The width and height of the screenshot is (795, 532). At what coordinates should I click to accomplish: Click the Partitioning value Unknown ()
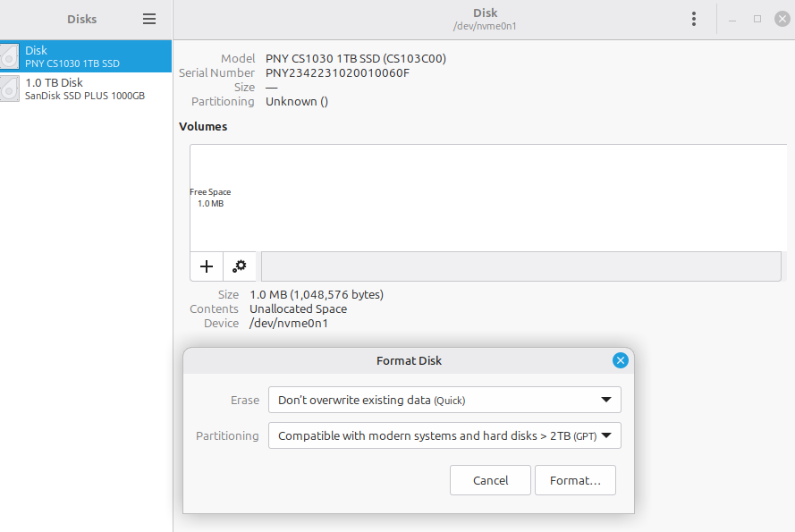point(297,101)
